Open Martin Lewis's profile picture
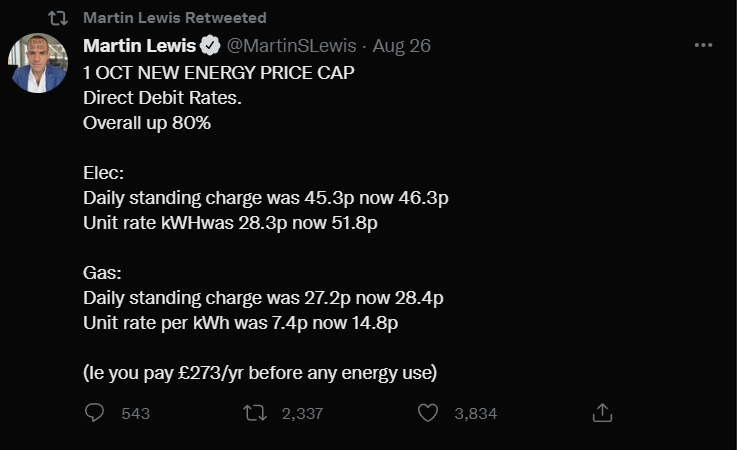Image resolution: width=737 pixels, height=450 pixels. tap(38, 63)
